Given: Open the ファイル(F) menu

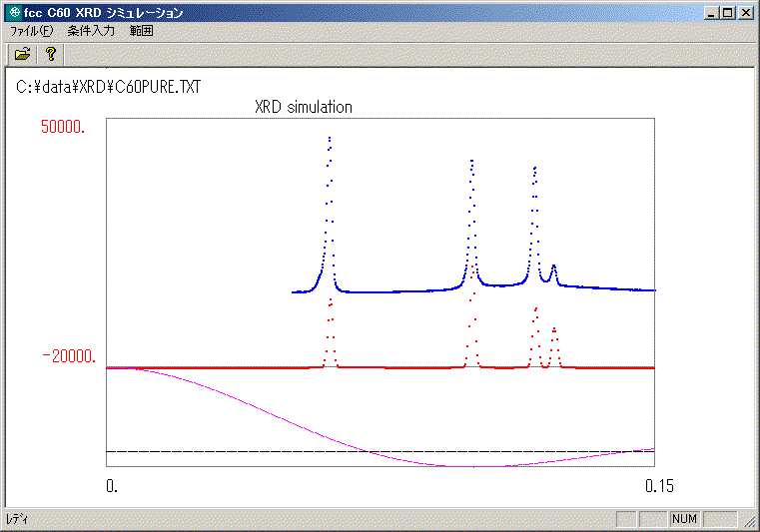Looking at the screenshot, I should point(32,32).
